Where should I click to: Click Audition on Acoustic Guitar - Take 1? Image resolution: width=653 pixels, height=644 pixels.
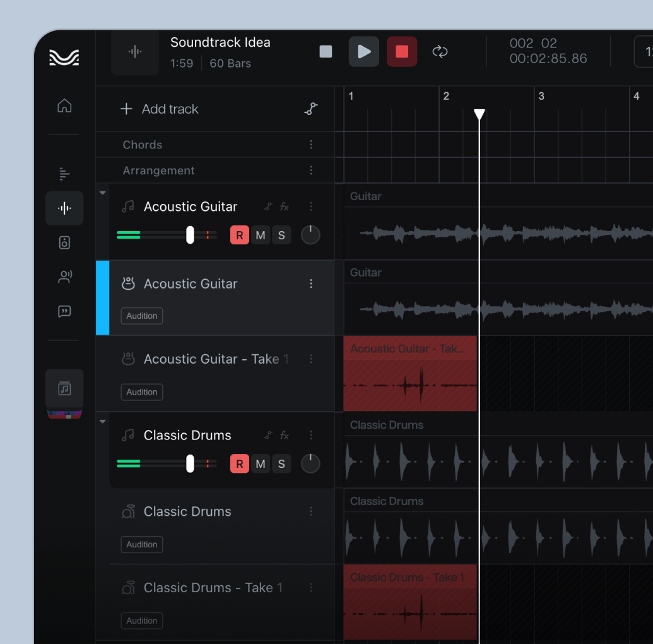[141, 392]
